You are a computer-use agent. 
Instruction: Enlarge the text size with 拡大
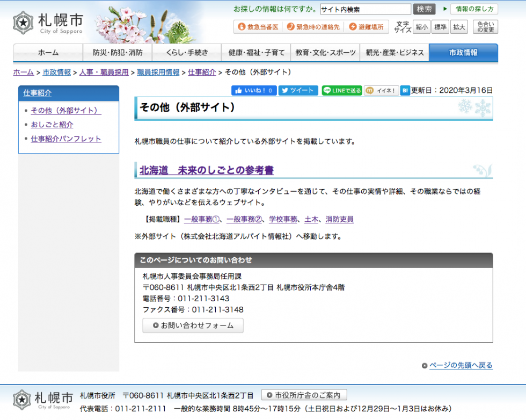pos(459,27)
